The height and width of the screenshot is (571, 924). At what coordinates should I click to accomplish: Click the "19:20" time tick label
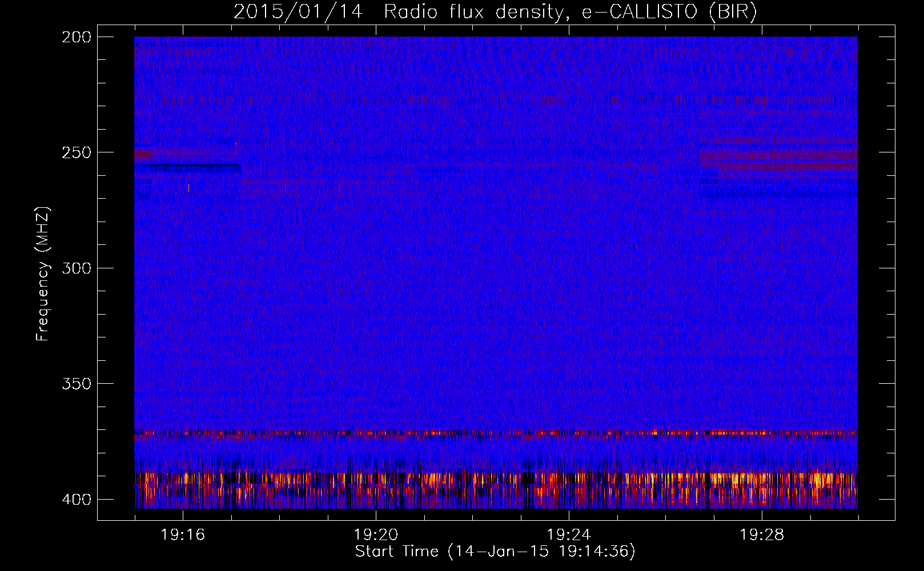(x=376, y=535)
